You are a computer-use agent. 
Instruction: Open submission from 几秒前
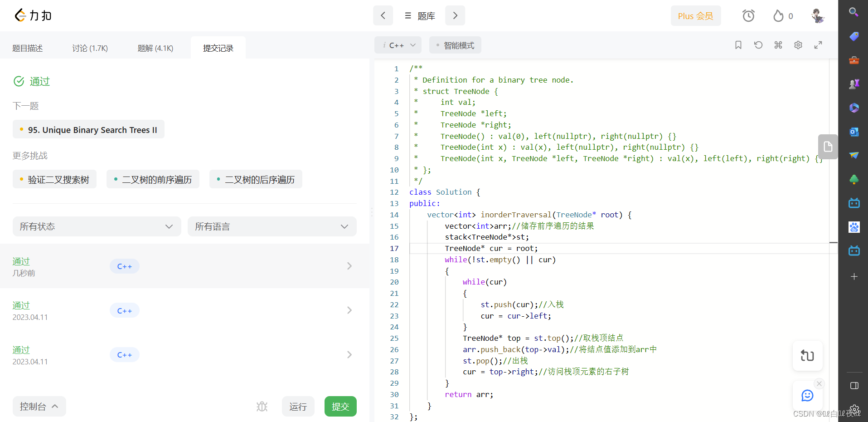tap(184, 266)
